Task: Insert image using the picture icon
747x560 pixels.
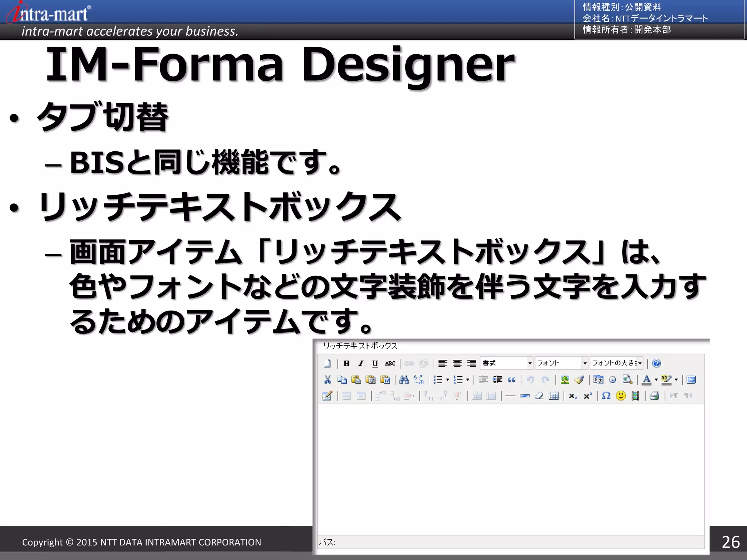Action: [565, 380]
